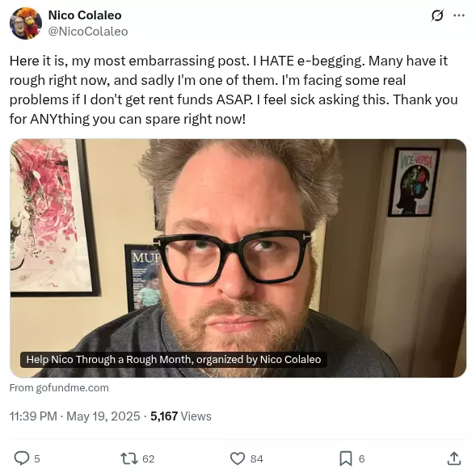Click the Nico Colaleo display name
This screenshot has width=476, height=473.
85,15
